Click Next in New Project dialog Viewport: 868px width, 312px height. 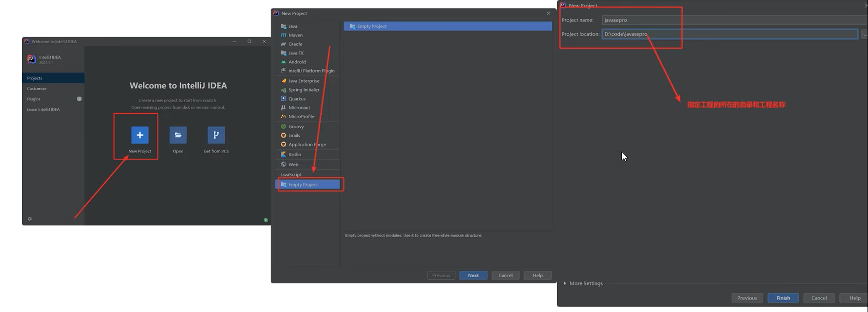point(473,275)
